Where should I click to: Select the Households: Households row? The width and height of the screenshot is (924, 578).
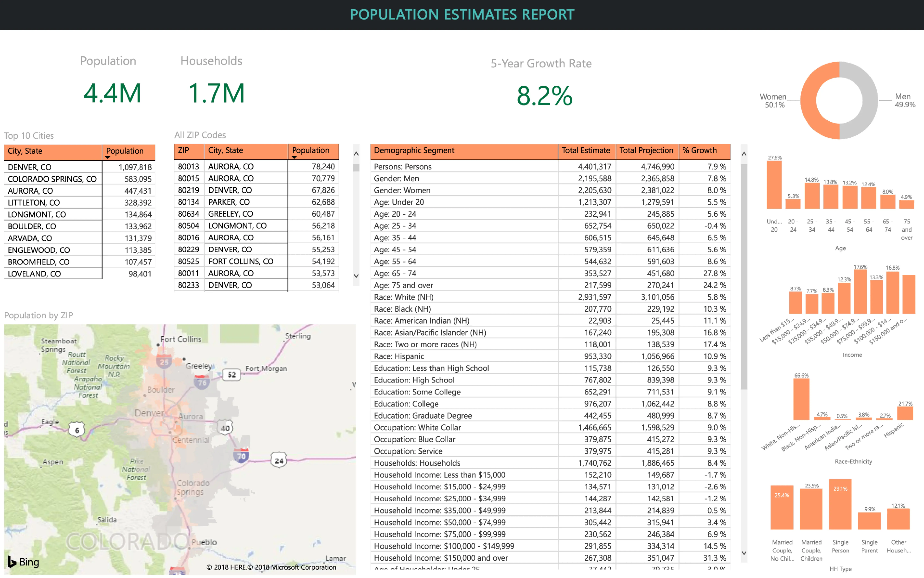550,463
